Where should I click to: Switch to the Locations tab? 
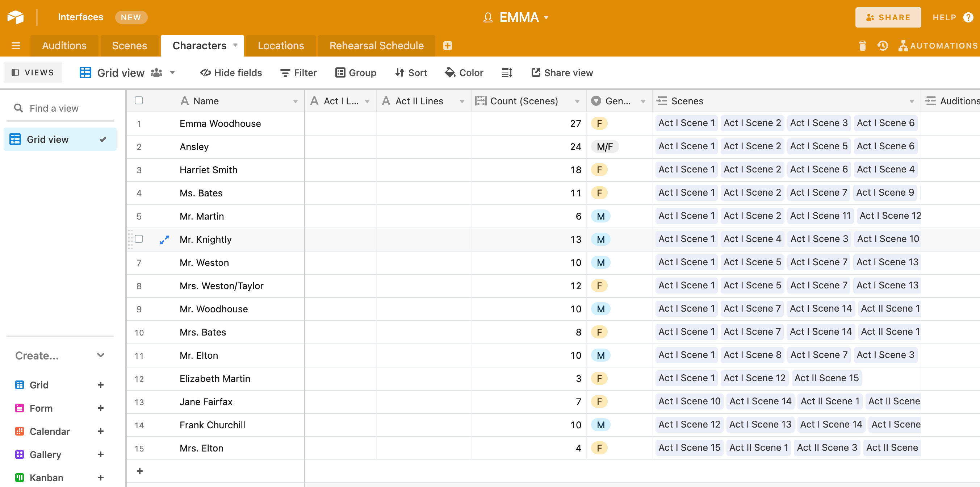281,46
